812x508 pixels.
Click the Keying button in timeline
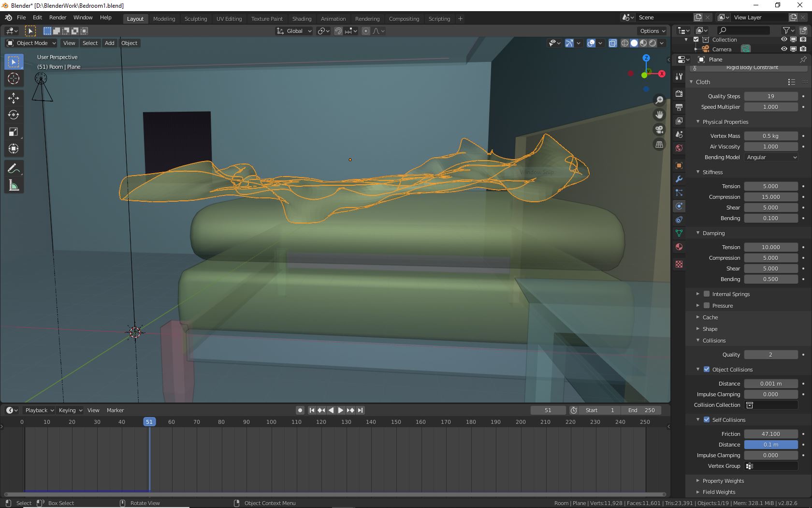tap(70, 410)
